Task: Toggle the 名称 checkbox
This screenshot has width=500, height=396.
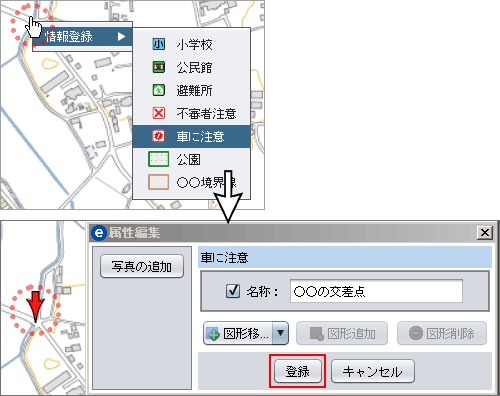Action: (x=233, y=291)
